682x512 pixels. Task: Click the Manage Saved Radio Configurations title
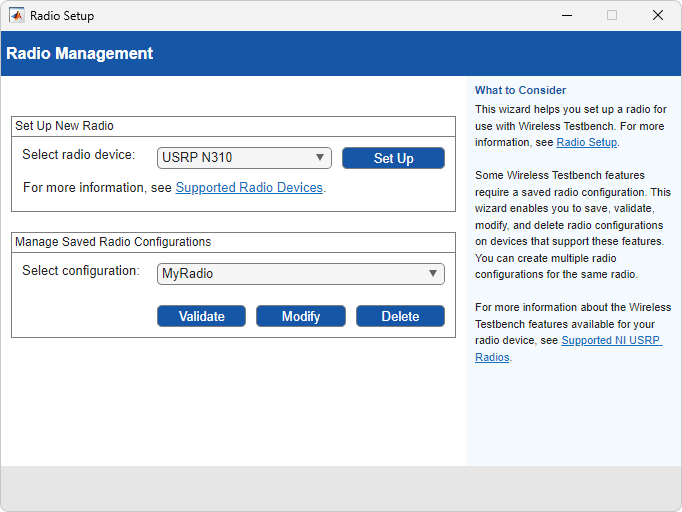tap(112, 242)
